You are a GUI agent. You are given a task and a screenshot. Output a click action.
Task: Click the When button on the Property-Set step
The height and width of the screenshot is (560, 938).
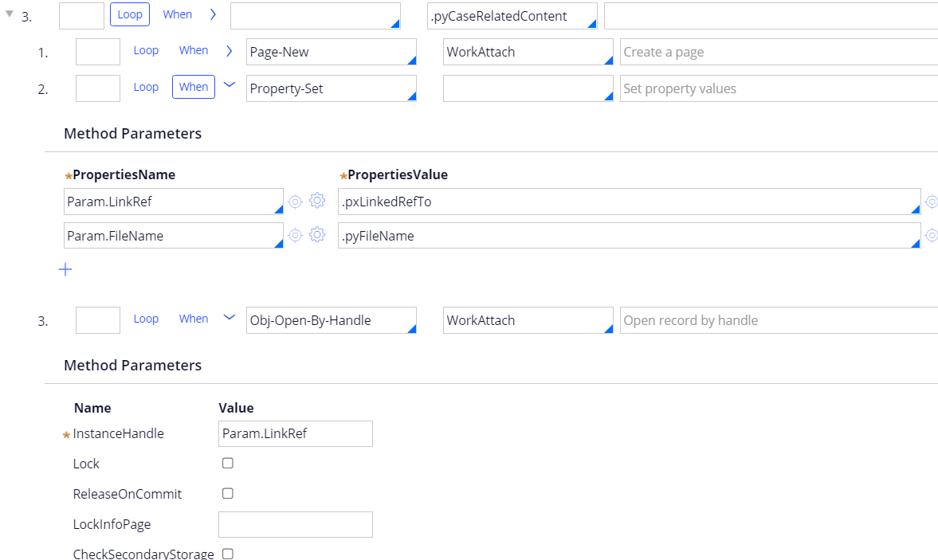(x=193, y=87)
